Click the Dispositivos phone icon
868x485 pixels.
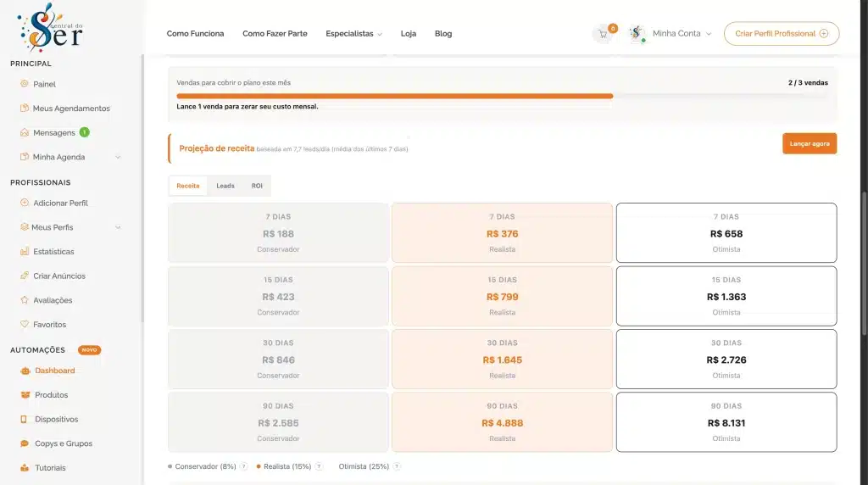click(24, 419)
